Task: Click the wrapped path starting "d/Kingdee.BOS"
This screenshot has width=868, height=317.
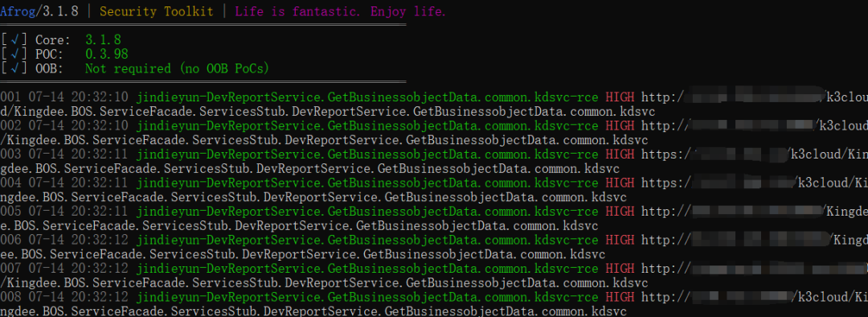Action: pyautogui.click(x=328, y=112)
